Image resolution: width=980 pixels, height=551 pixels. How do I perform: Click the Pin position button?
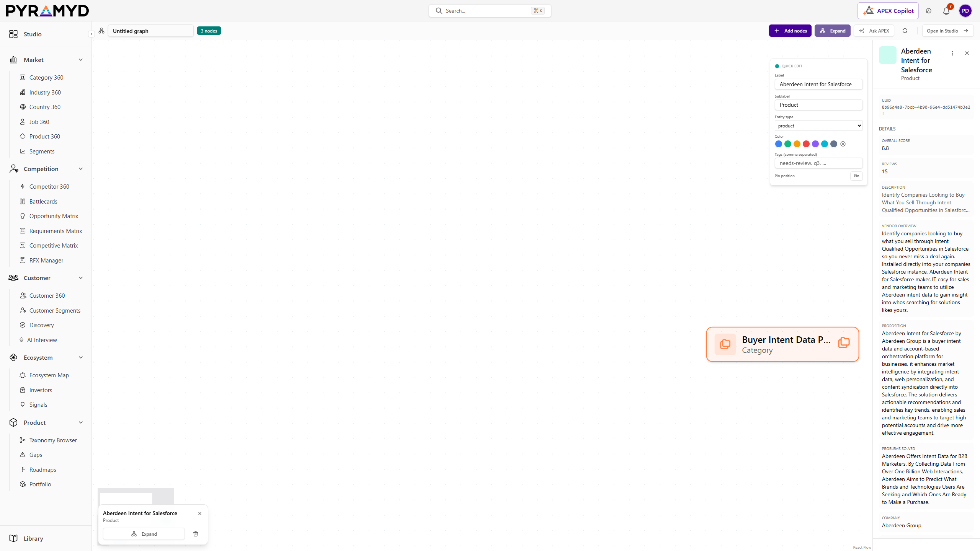[x=856, y=176]
